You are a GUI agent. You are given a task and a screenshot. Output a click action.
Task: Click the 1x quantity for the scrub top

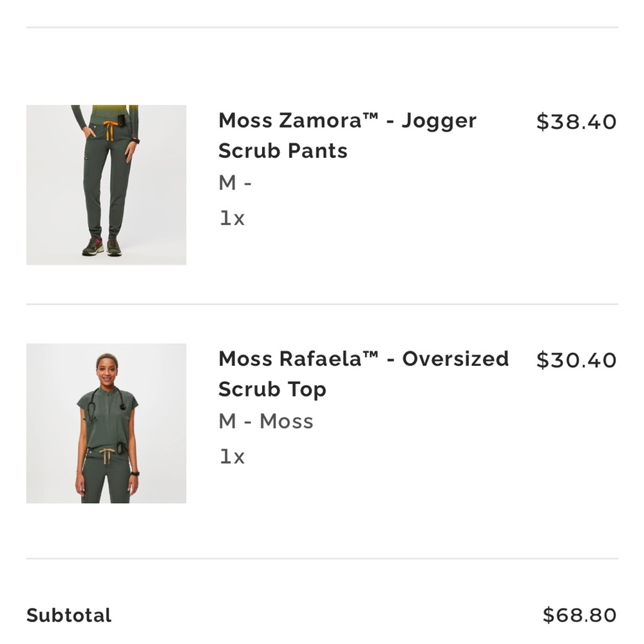[x=232, y=457]
